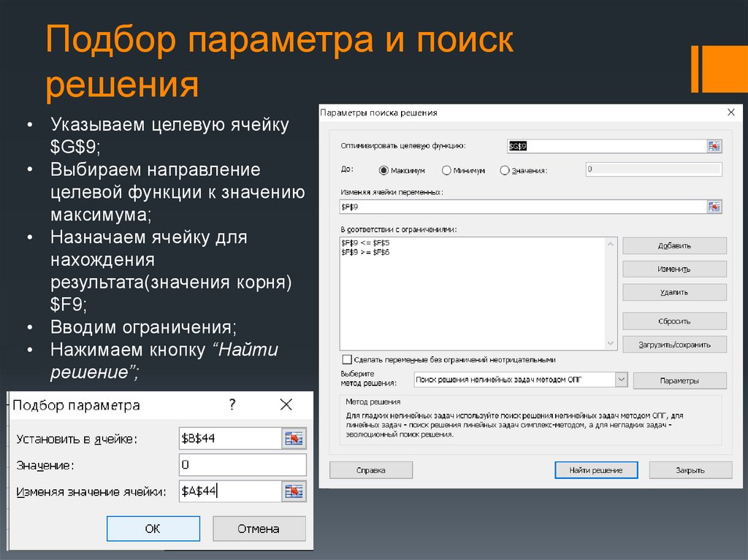Select the constraint $F$9 <= $F$5 in list
The height and width of the screenshot is (560, 748).
coord(365,242)
